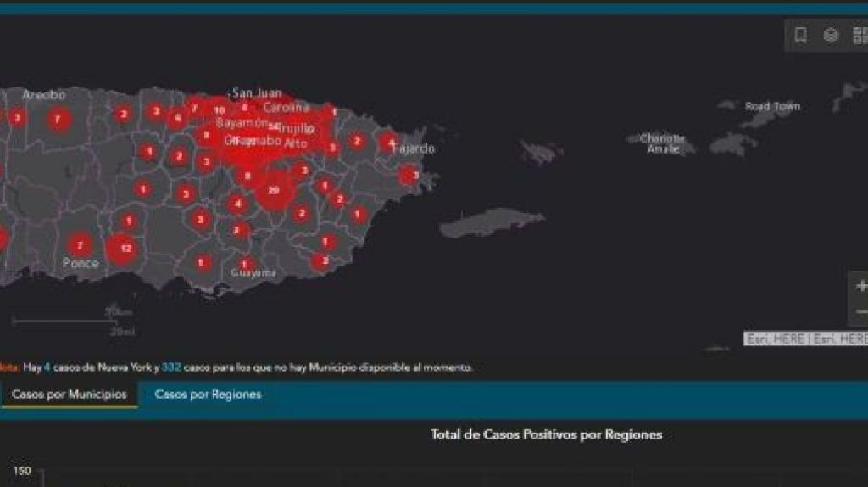Select the 7 marker just above Ponce label
868x487 pixels.
81,245
